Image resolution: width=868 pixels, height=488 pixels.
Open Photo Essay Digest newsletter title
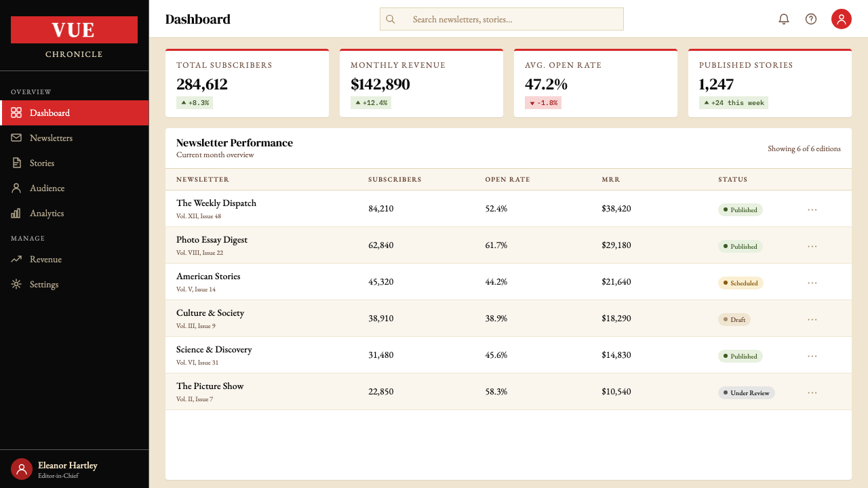click(x=212, y=239)
